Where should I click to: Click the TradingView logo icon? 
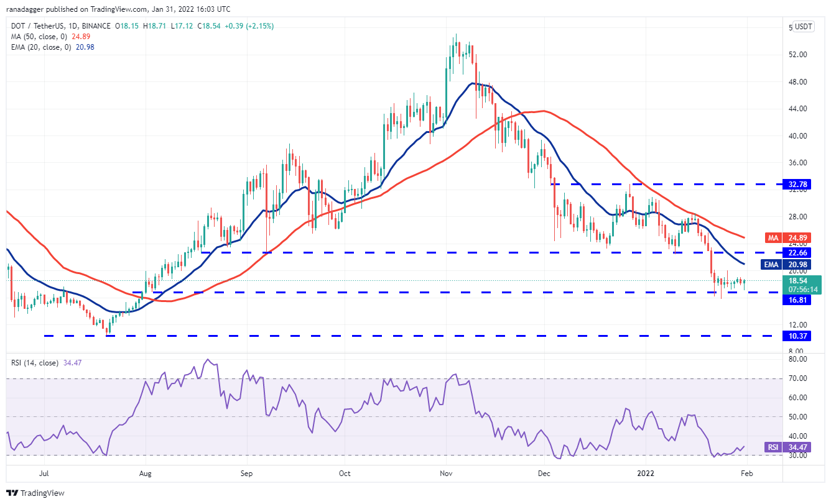12,493
